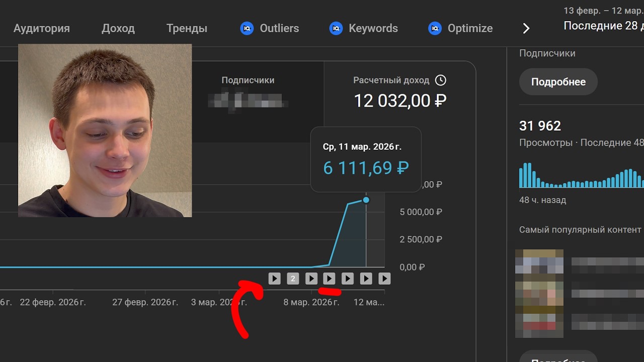644x362 pixels.
Task: Click the 5 000,00 ₽ axis label
Action: [421, 212]
